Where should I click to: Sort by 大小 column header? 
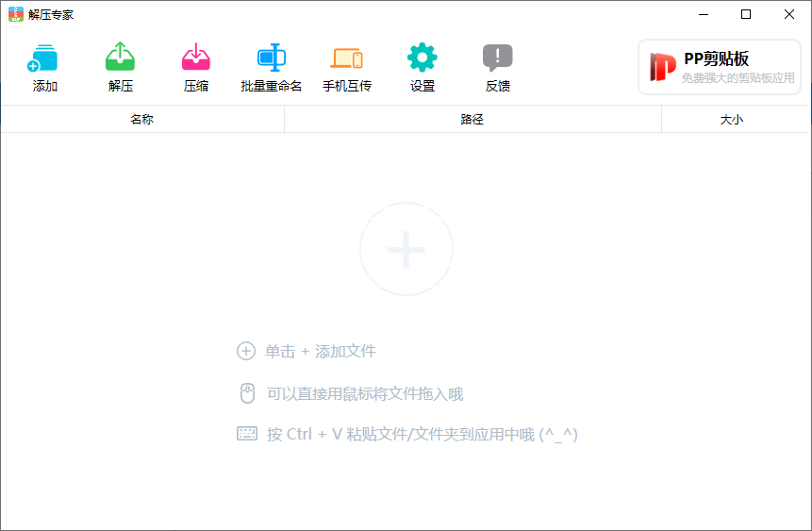tap(732, 119)
